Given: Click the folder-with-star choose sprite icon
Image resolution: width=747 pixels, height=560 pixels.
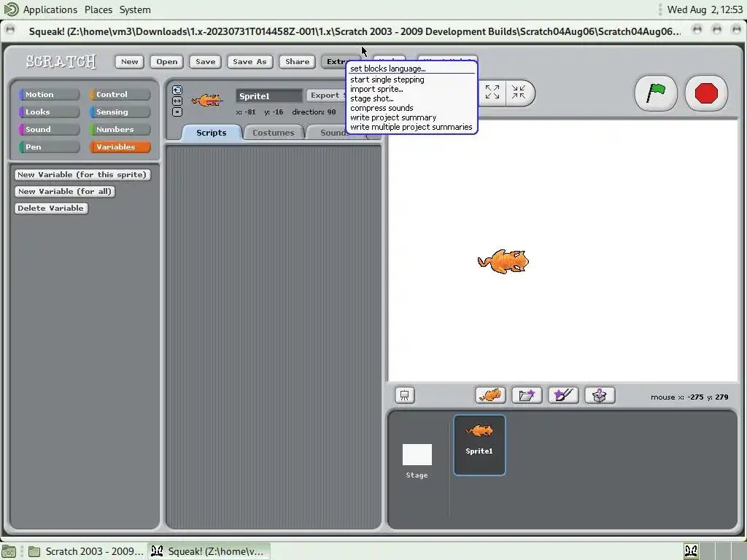Looking at the screenshot, I should 527,395.
